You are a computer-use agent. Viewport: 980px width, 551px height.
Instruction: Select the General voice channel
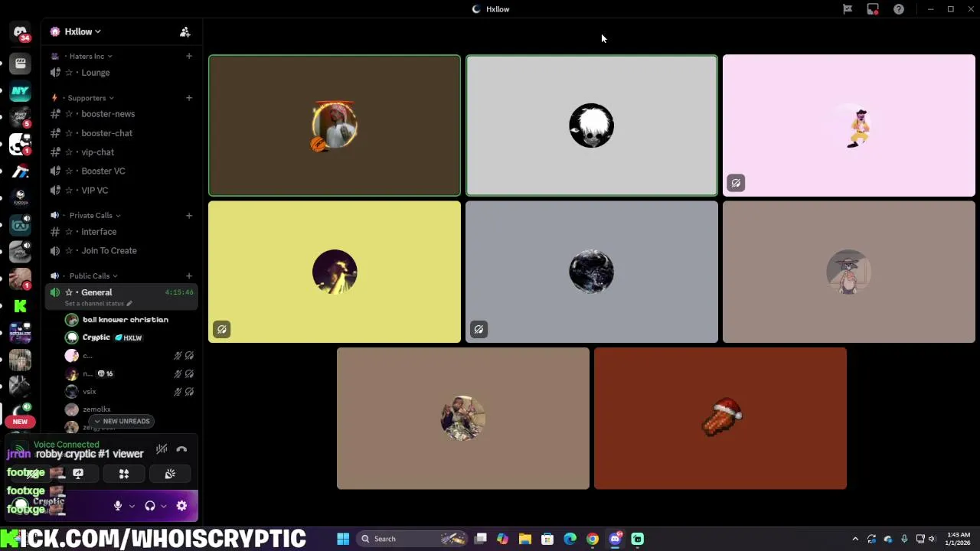[x=122, y=296]
